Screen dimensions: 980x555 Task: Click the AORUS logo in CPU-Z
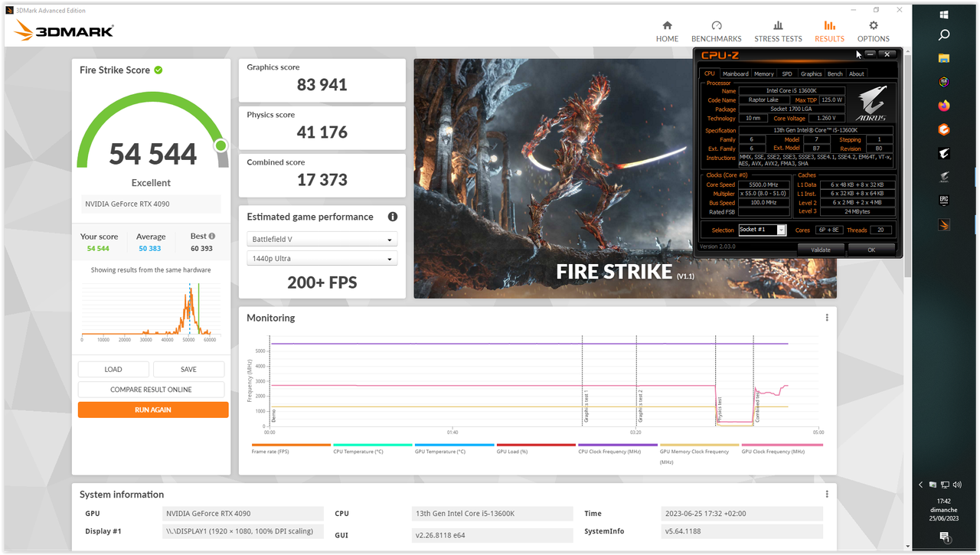point(870,104)
